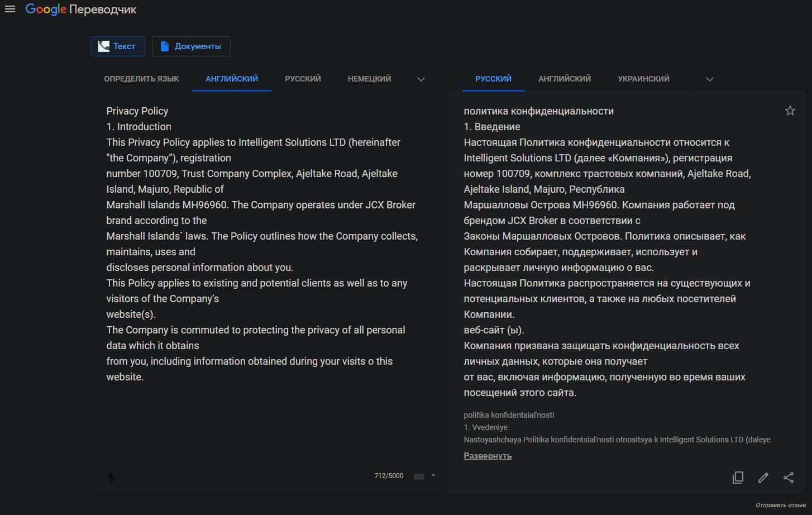
Task: Select АНГЛИЙСКИЙ as the source language
Action: point(232,79)
